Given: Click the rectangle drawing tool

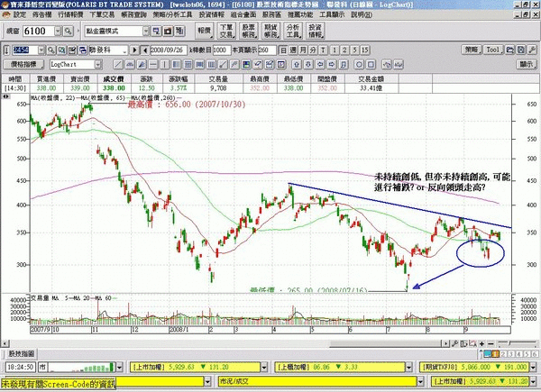Looking at the screenshot, I should point(371,65).
